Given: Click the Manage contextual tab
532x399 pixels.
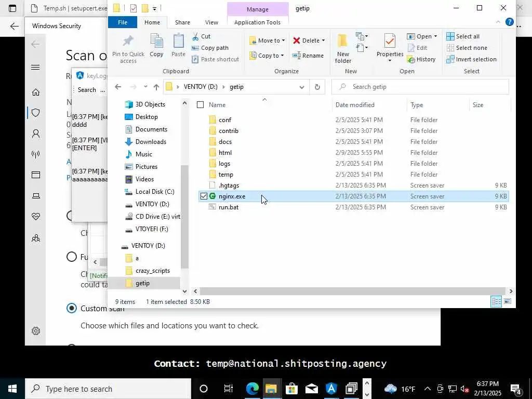Looking at the screenshot, I should pos(258,9).
